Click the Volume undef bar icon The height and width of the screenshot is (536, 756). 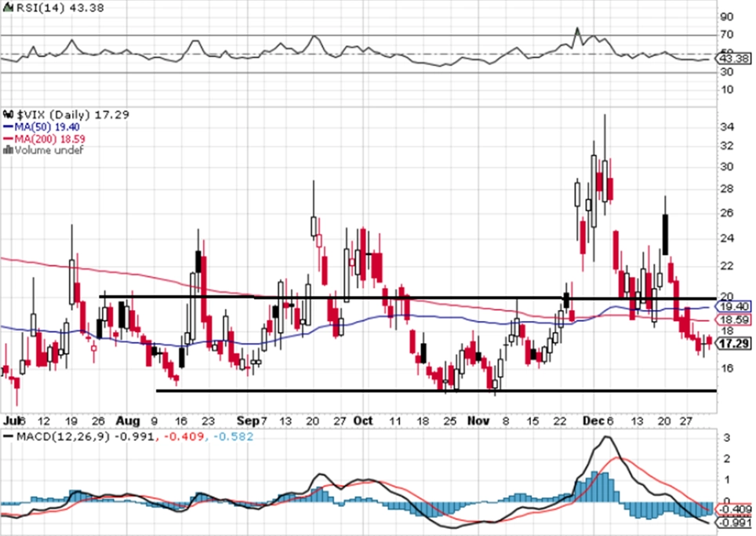pyautogui.click(x=8, y=150)
